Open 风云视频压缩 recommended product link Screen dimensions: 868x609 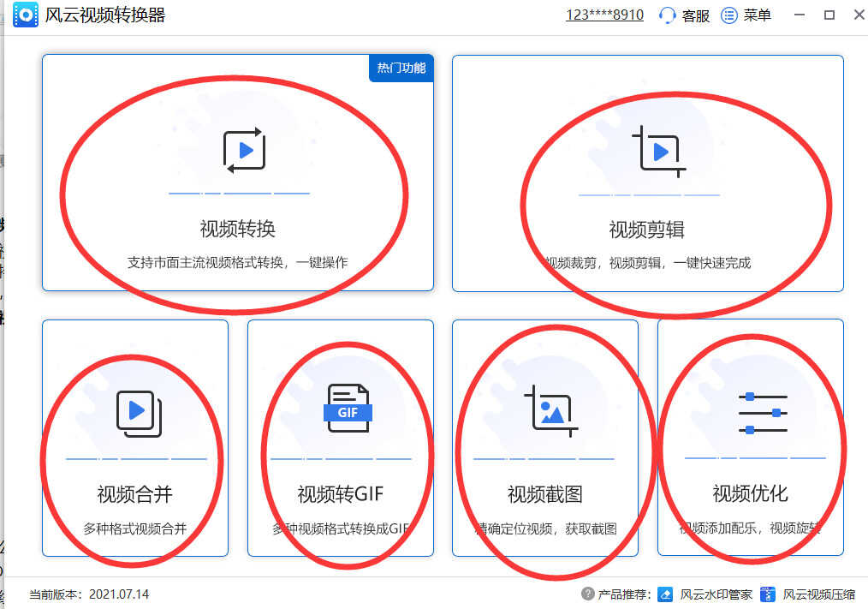click(x=818, y=594)
